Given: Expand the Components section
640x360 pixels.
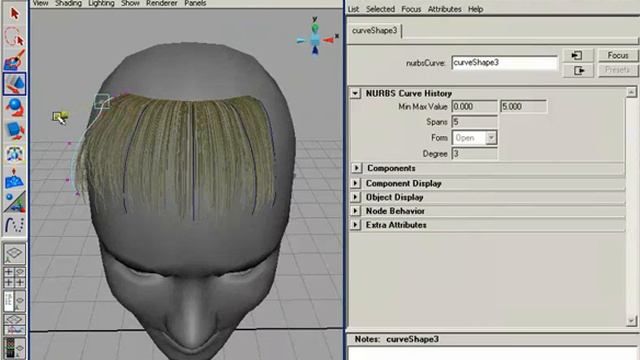Looking at the screenshot, I should 356,168.
